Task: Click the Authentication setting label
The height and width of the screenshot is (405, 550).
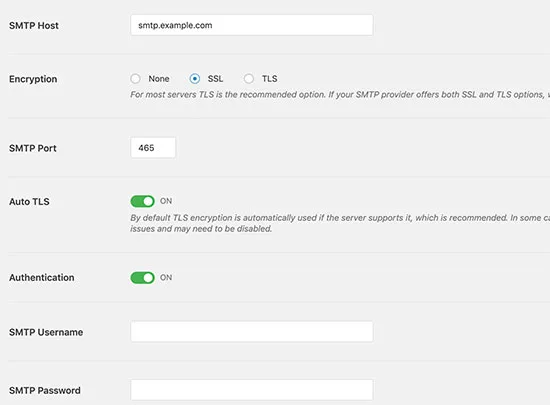Action: pyautogui.click(x=42, y=278)
